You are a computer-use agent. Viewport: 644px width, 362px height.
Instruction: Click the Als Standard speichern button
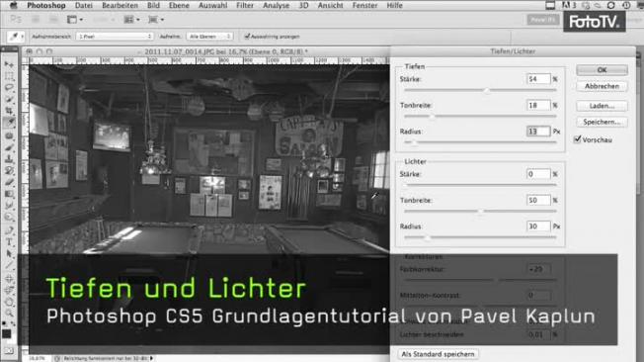coord(438,354)
